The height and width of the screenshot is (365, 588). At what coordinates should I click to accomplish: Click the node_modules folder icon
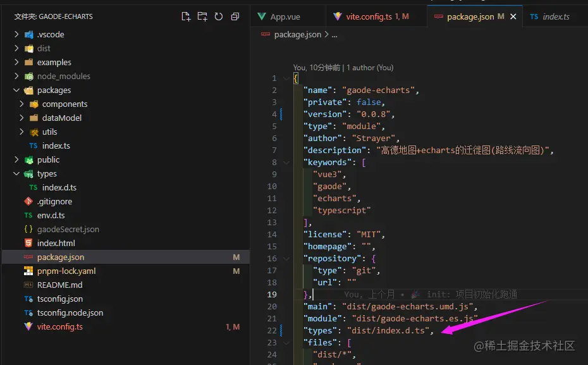(29, 77)
